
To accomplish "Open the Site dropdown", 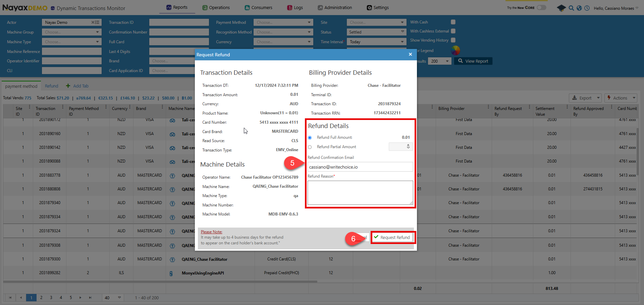I will click(377, 22).
